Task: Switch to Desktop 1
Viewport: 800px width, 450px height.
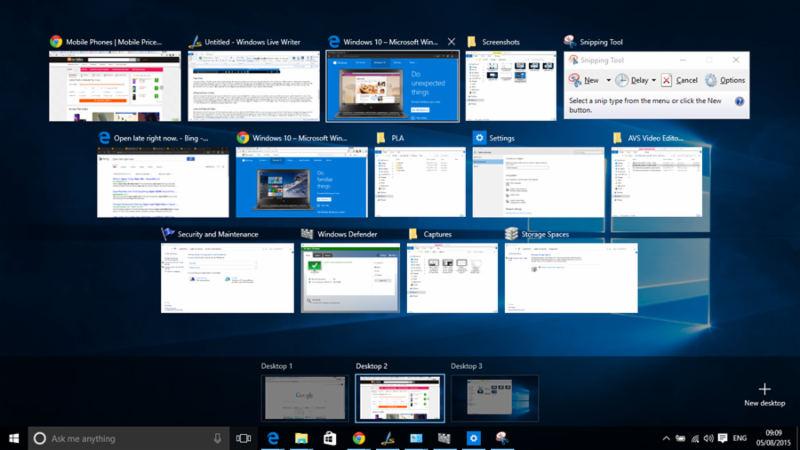Action: coord(304,397)
